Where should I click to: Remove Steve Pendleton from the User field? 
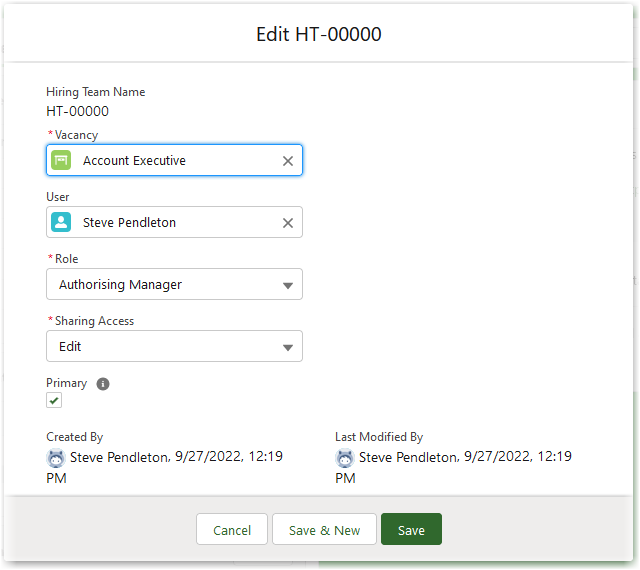pos(288,223)
